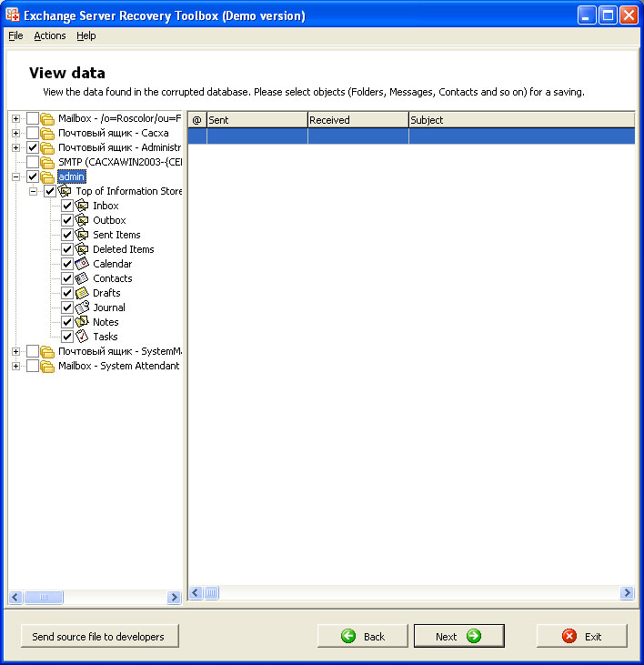
Task: Click Send source file to developers
Action: [100, 636]
